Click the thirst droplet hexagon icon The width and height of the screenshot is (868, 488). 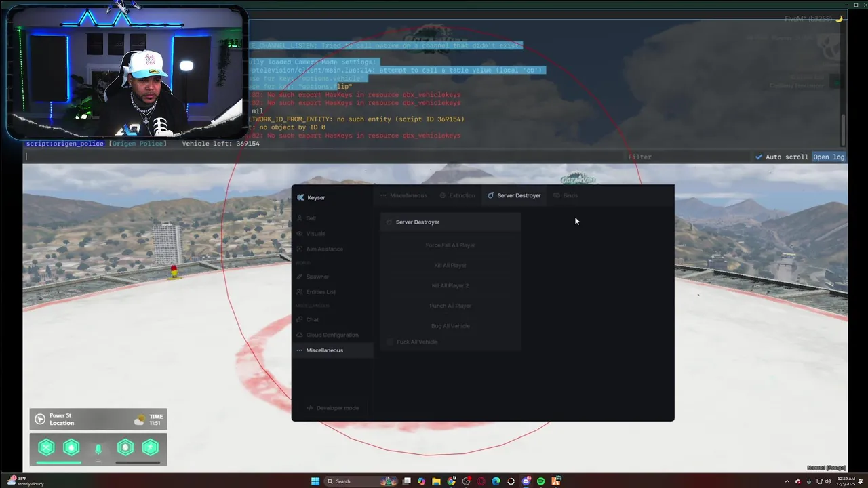click(x=71, y=447)
